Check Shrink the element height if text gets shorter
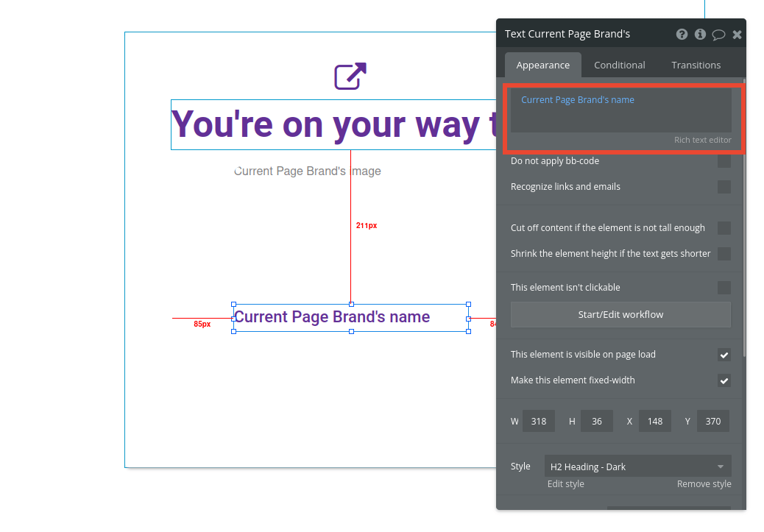The width and height of the screenshot is (764, 532). point(724,254)
